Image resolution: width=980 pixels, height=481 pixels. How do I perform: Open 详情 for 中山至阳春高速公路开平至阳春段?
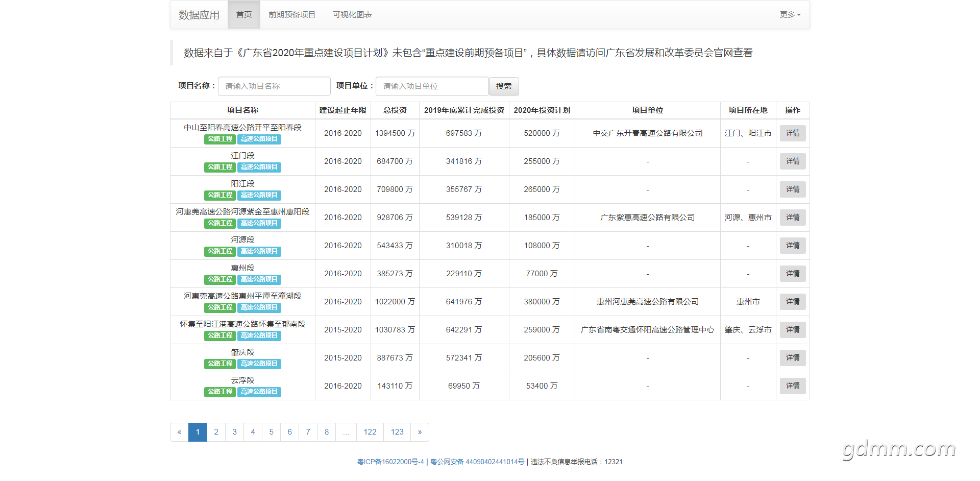(793, 133)
